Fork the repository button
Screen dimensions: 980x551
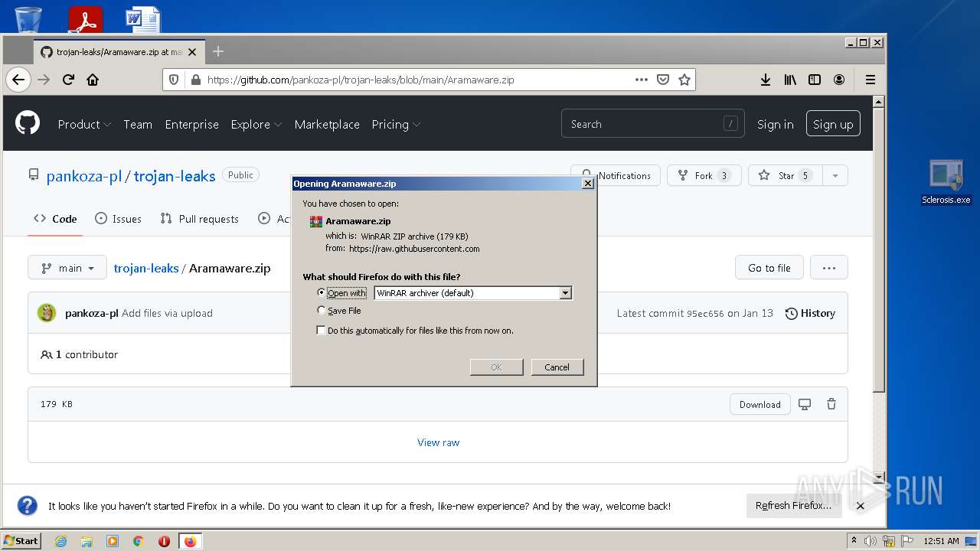pos(704,175)
